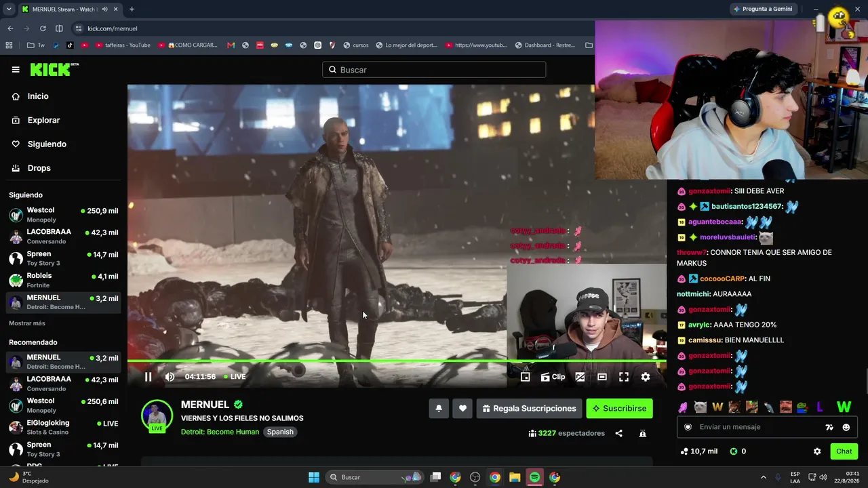
Task: Open Robleis Fortnite channel
Action: point(64,280)
